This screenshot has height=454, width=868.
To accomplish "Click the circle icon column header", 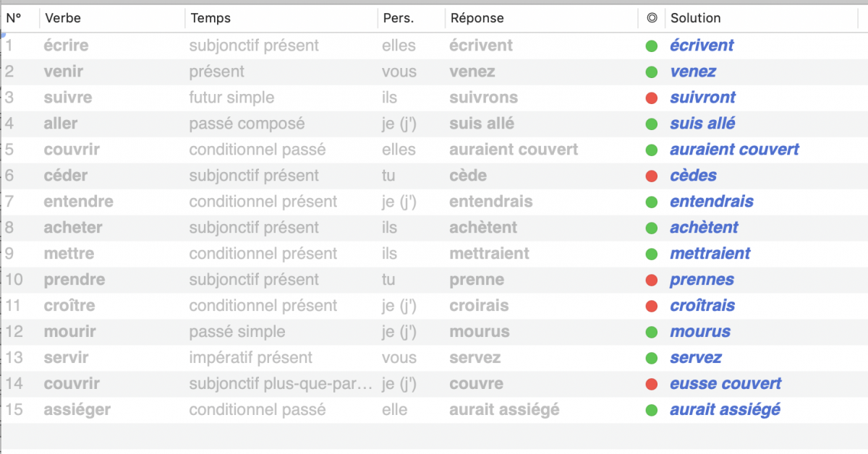I will (652, 18).
